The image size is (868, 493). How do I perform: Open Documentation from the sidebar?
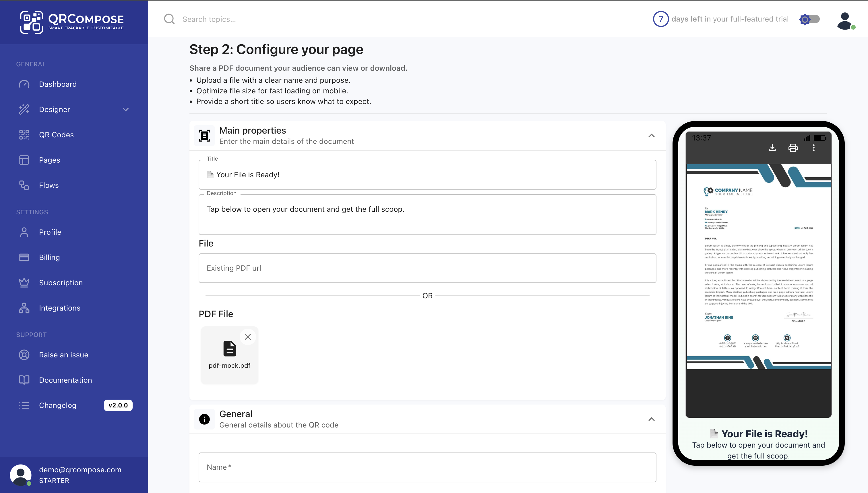tap(66, 380)
